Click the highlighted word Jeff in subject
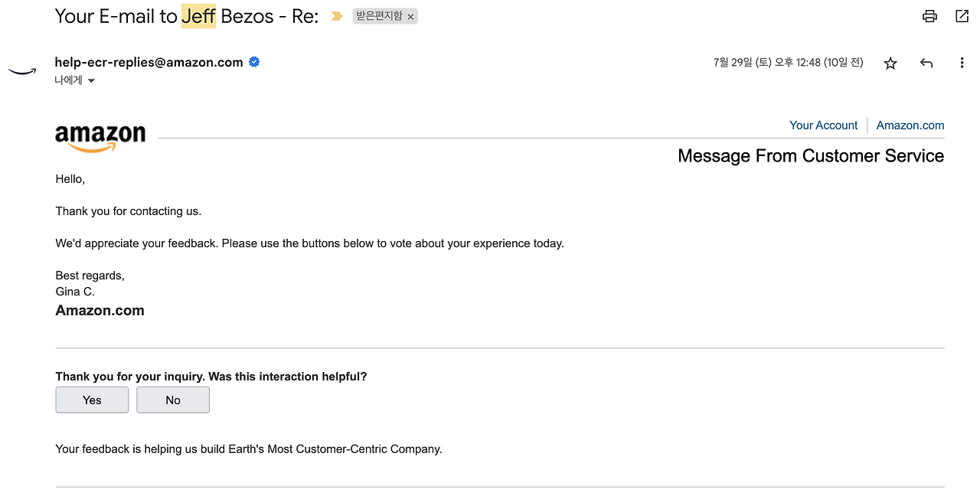Image resolution: width=980 pixels, height=499 pixels. pos(198,16)
